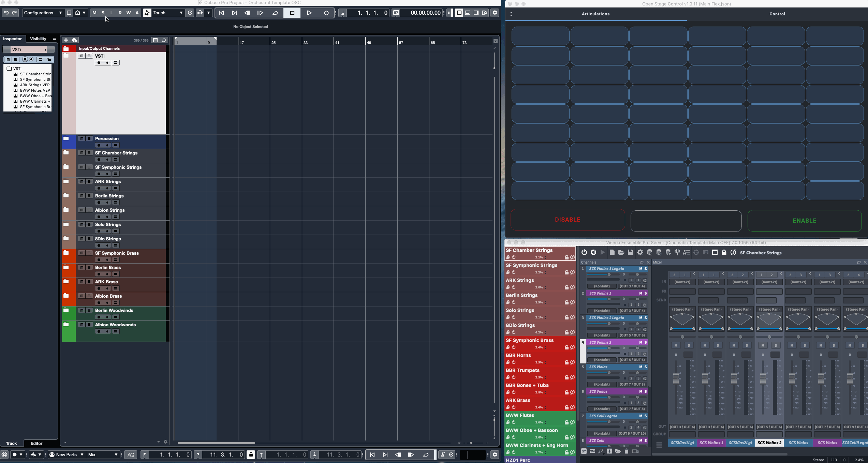Open the Mix record mode dropdown
The width and height of the screenshot is (868, 463).
pyautogui.click(x=103, y=454)
